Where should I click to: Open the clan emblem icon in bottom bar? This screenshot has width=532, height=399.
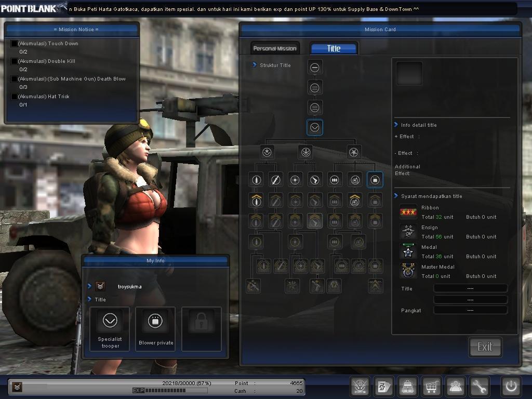360,386
